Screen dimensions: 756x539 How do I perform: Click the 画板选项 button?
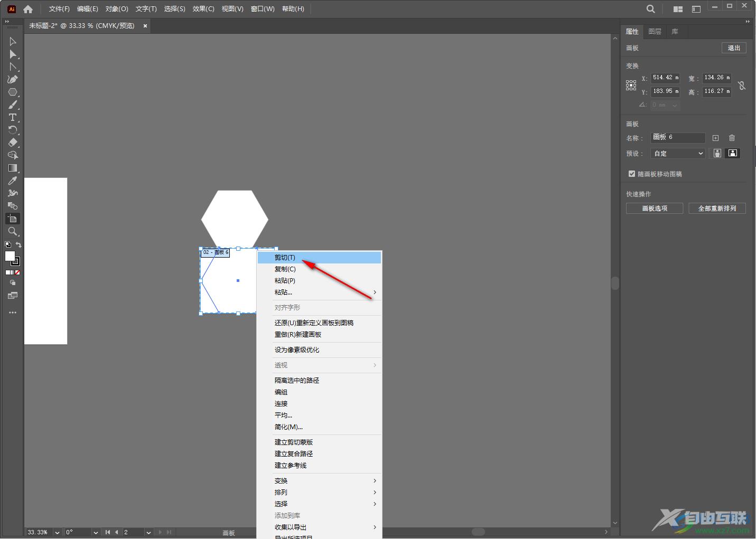click(655, 209)
